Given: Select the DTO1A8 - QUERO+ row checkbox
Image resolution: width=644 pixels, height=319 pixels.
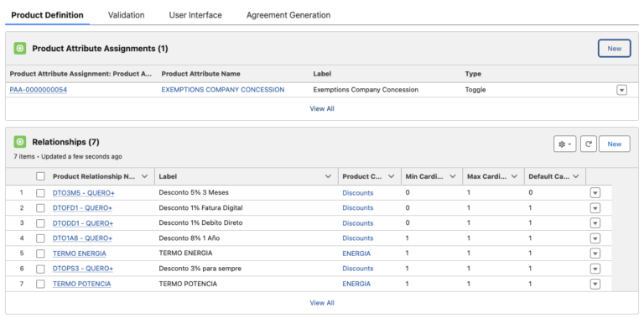Looking at the screenshot, I should point(40,238).
